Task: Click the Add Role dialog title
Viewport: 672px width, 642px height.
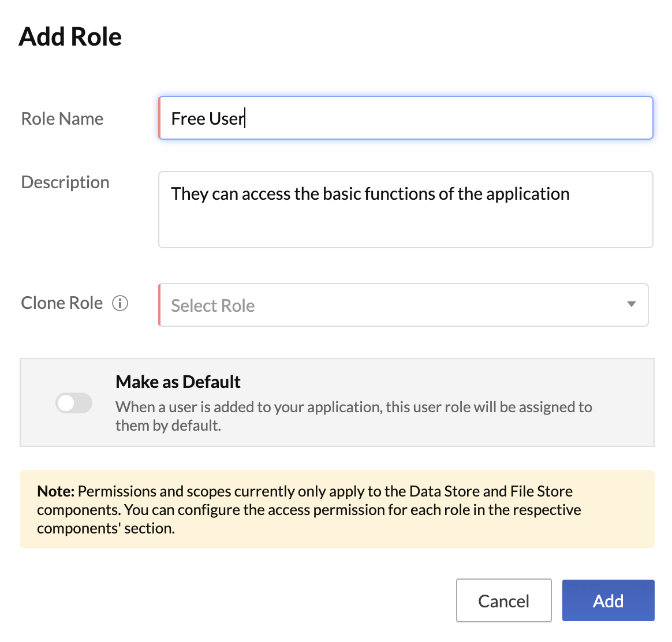Action: tap(70, 36)
